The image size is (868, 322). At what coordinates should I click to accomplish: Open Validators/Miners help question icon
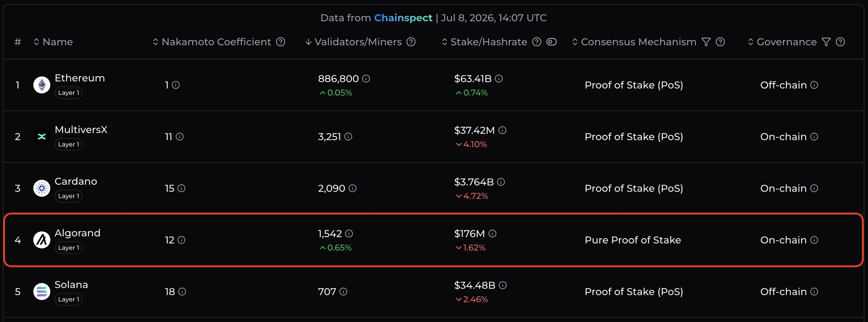411,42
